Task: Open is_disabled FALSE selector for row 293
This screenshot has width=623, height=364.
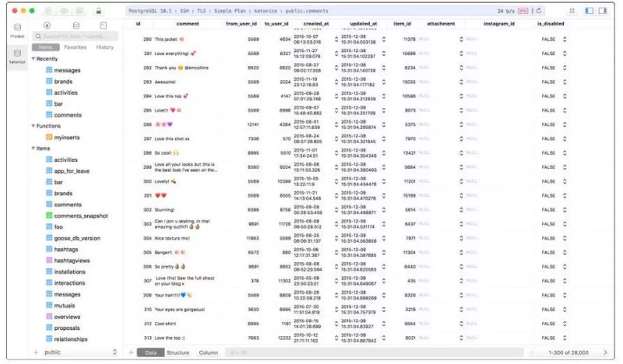Action: (x=565, y=81)
